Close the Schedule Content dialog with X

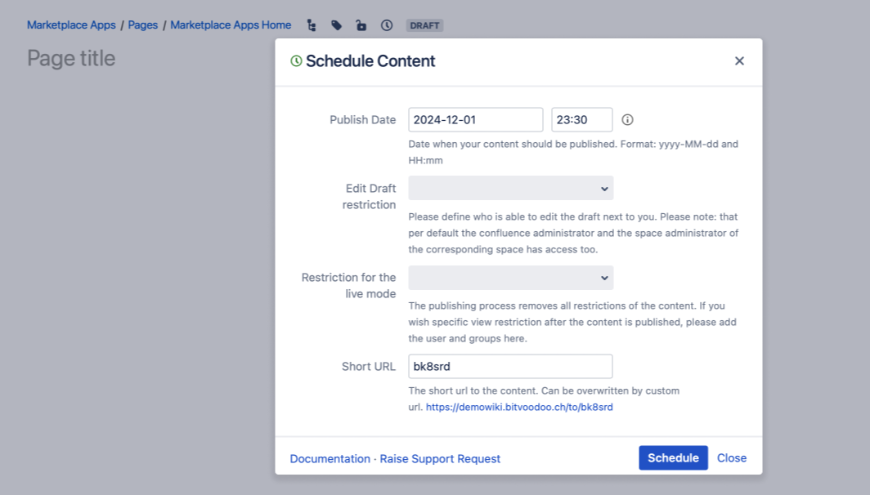pos(739,61)
